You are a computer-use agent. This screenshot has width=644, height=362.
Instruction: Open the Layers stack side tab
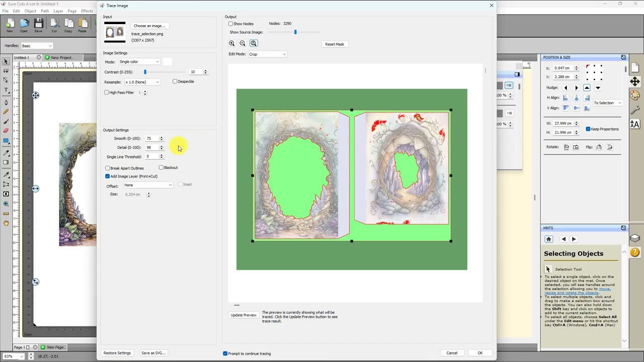tap(635, 238)
